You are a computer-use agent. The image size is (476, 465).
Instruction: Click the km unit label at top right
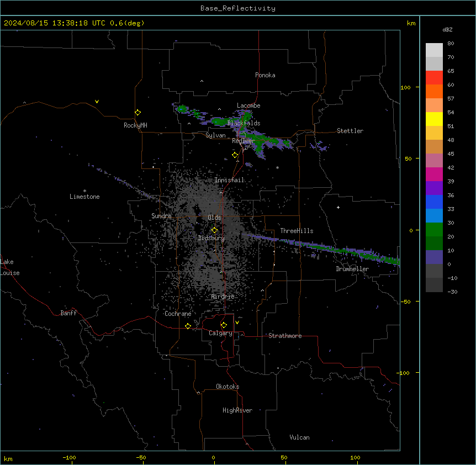point(411,23)
